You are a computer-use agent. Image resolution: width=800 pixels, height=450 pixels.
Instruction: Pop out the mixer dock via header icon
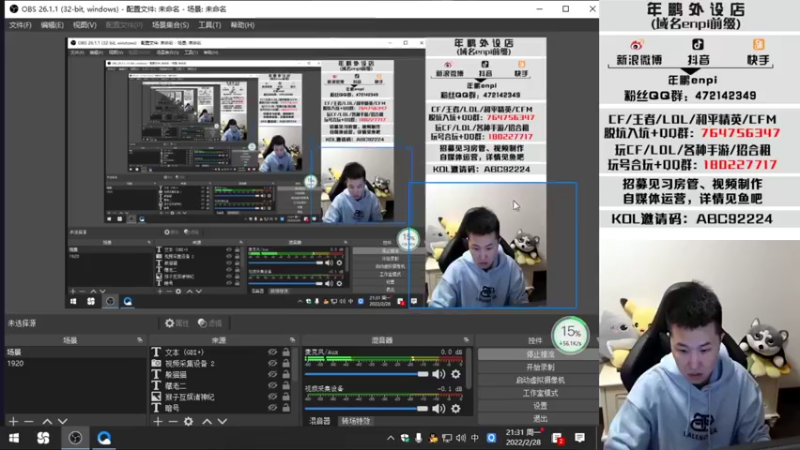466,340
